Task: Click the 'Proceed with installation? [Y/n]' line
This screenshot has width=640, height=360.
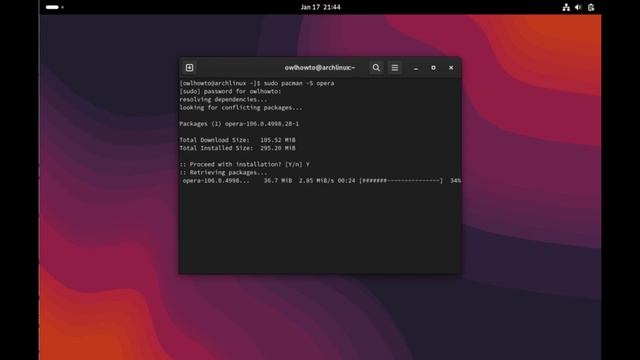Action: [244, 164]
